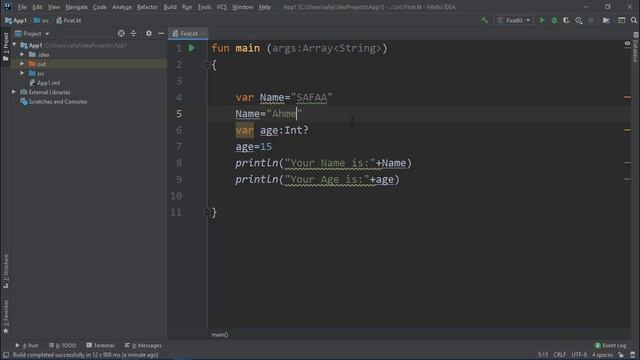
Task: Click the green run gutter arrow beside main
Action: [191, 48]
